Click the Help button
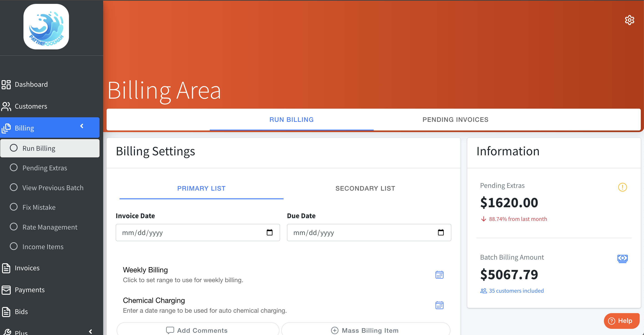This screenshot has width=644, height=335. [621, 321]
